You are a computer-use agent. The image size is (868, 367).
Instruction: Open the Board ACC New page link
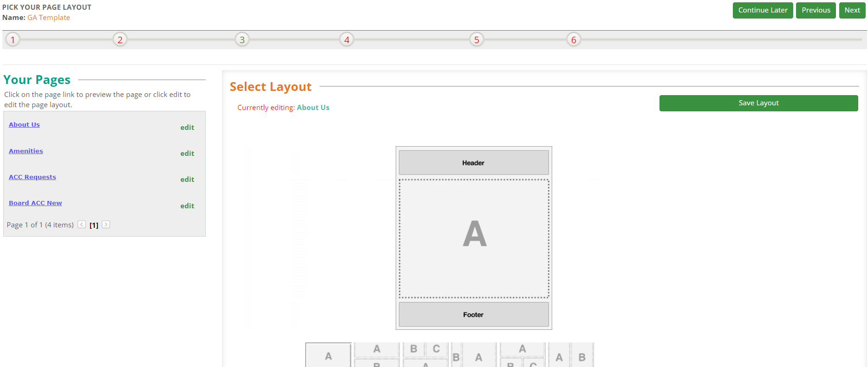(x=35, y=203)
